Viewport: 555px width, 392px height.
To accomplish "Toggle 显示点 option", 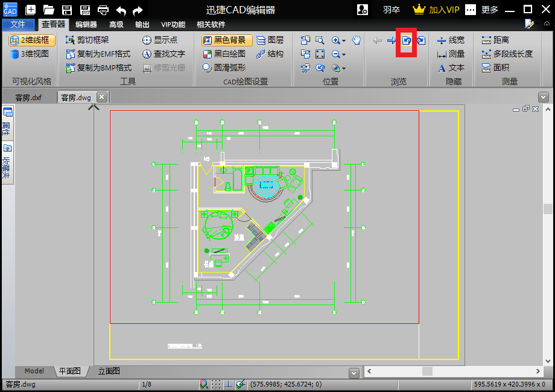I will click(160, 40).
